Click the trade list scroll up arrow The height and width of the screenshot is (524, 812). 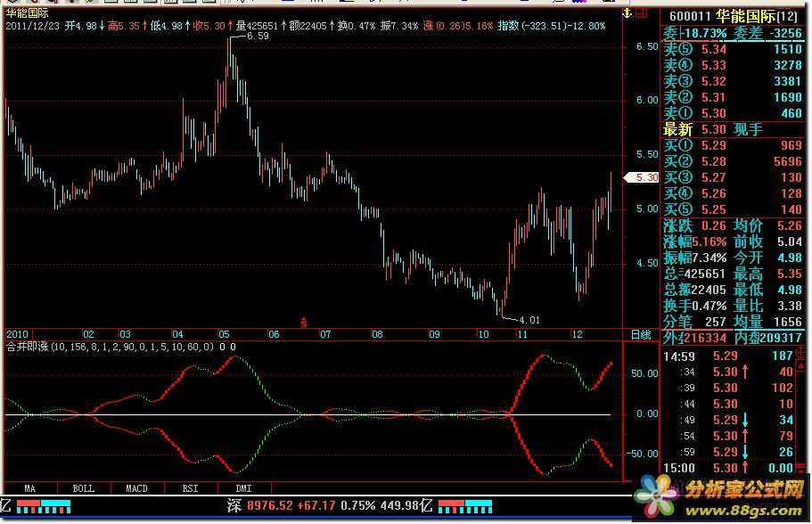point(801,365)
